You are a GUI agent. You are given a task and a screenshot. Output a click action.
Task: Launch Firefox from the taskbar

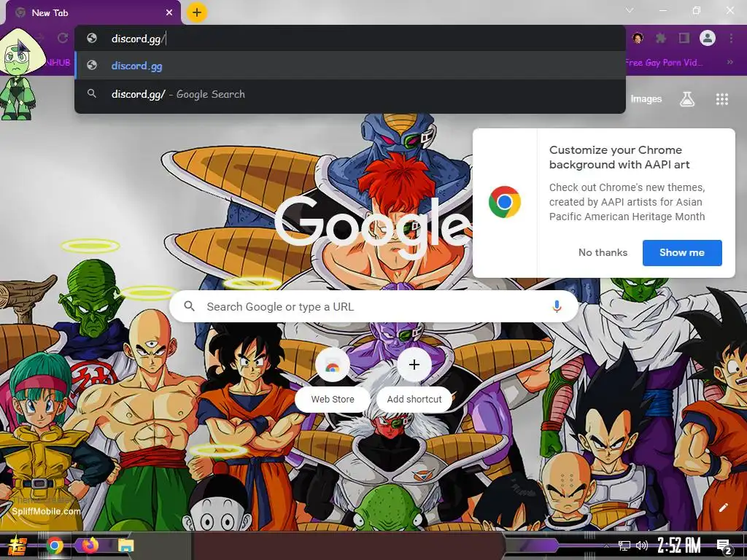point(90,545)
